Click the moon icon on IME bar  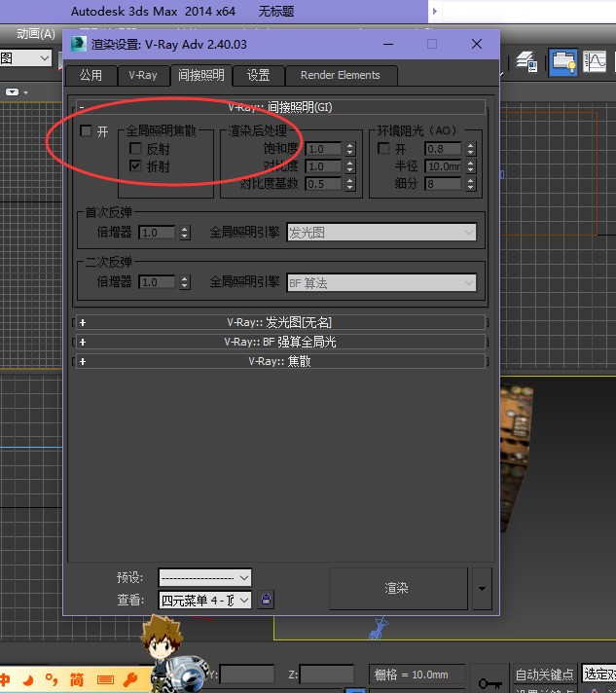point(29,679)
